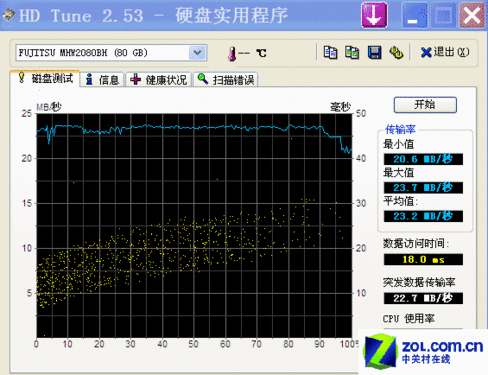Screen dimensions: 488x375
Task: Expand the FUJITSU MHW2080BH drive dropdown arrow
Action: pos(197,53)
